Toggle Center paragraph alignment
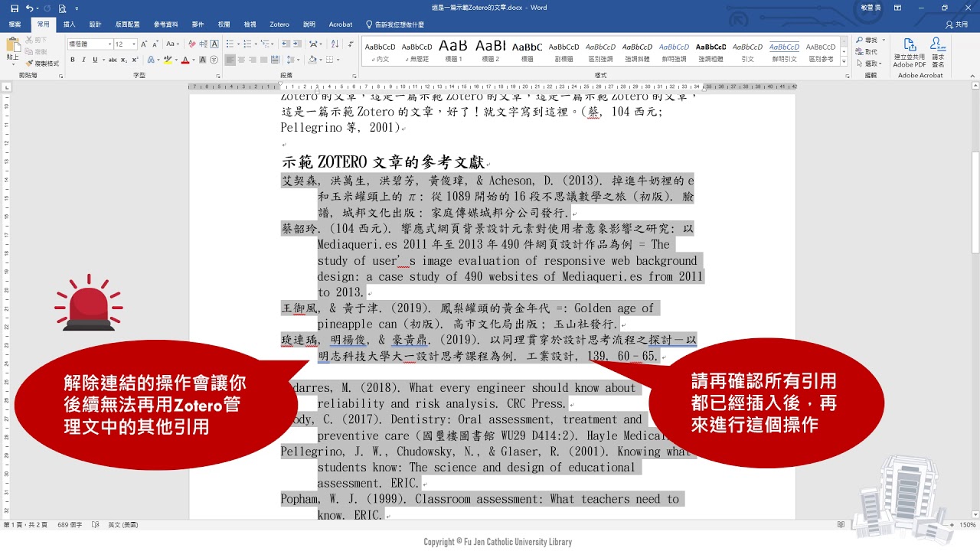980x551 pixels. [x=241, y=60]
